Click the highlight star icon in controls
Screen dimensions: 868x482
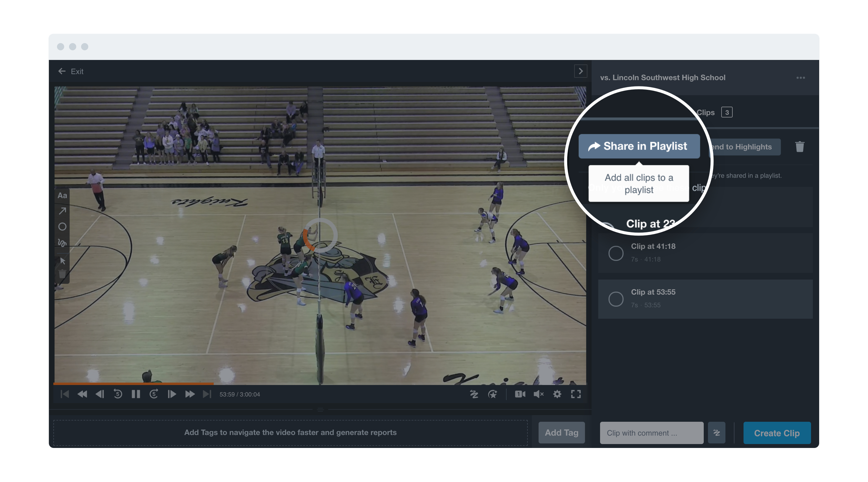click(493, 394)
